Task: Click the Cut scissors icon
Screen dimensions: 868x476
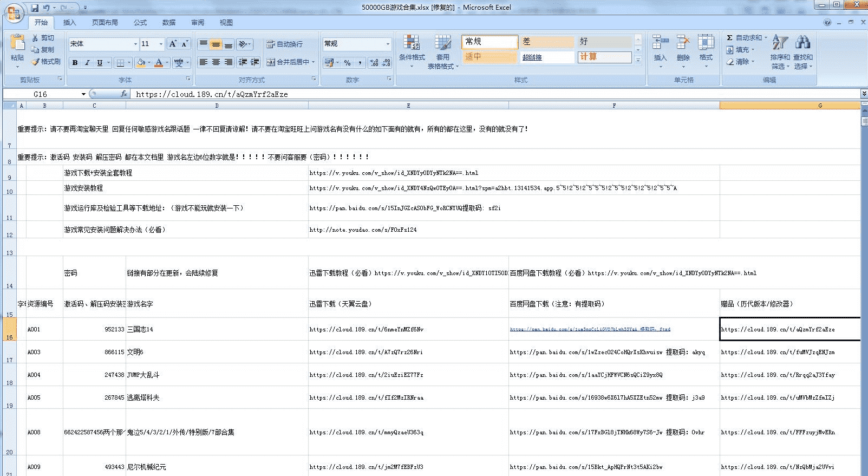Action: (x=35, y=38)
